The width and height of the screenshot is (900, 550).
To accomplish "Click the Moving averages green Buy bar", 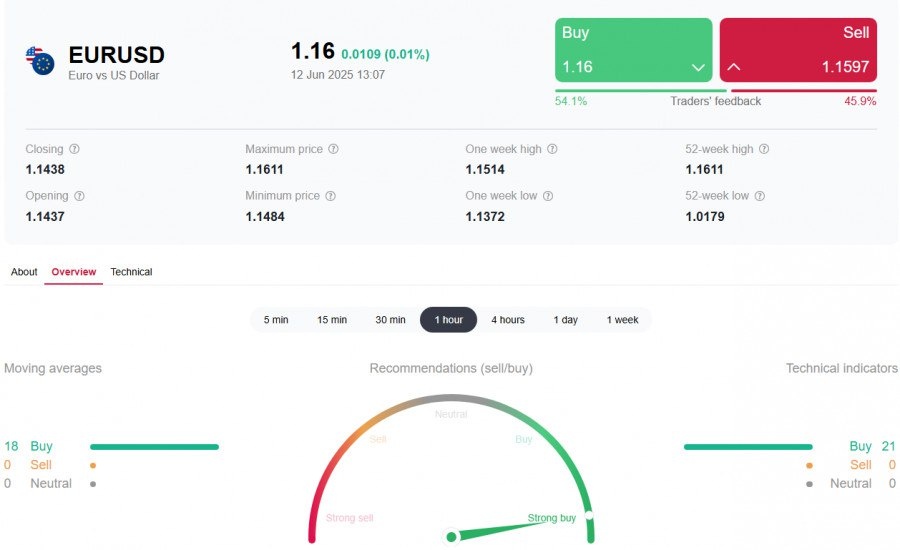I will coord(154,447).
